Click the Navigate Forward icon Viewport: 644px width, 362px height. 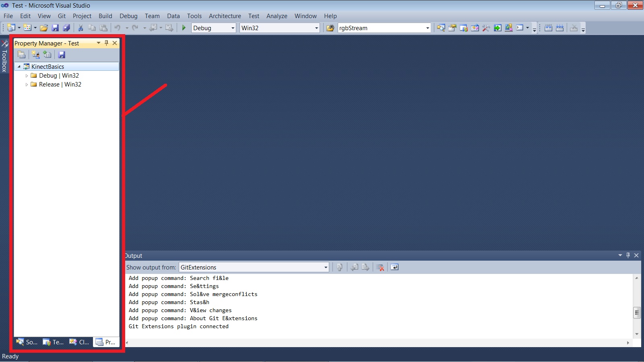[x=169, y=28]
